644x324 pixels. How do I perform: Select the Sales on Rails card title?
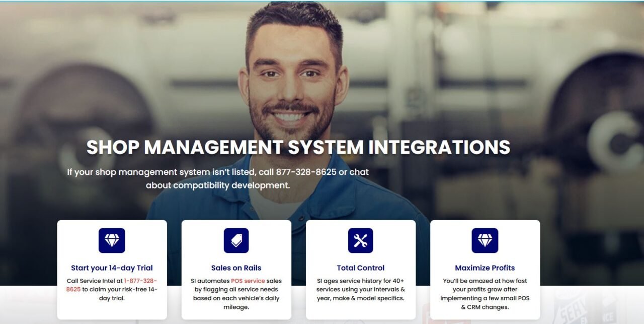(x=236, y=268)
